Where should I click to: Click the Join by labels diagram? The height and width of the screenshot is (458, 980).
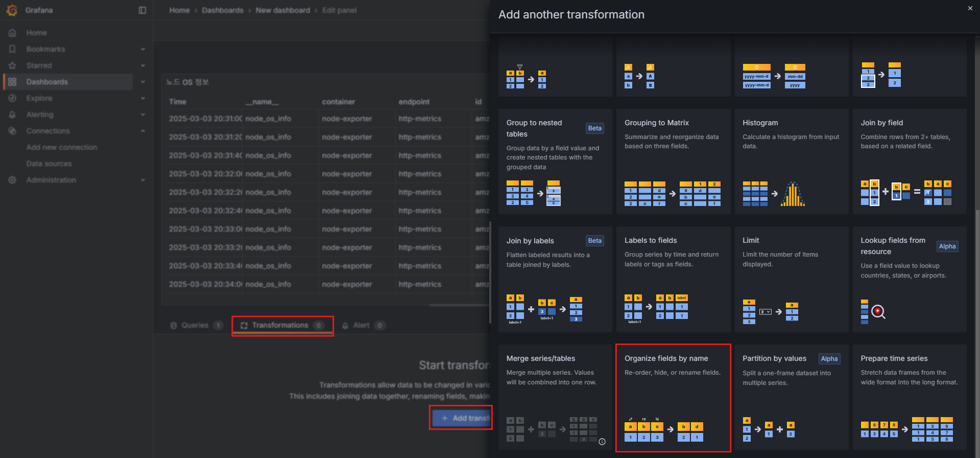[544, 309]
